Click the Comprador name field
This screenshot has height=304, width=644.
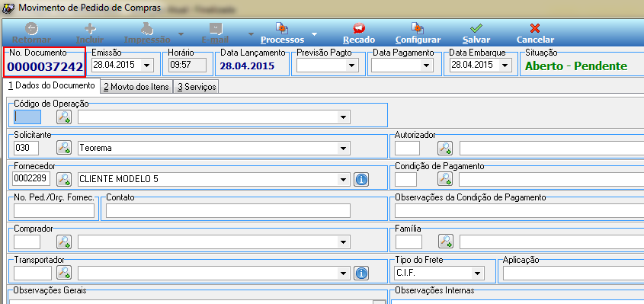pyautogui.click(x=214, y=242)
